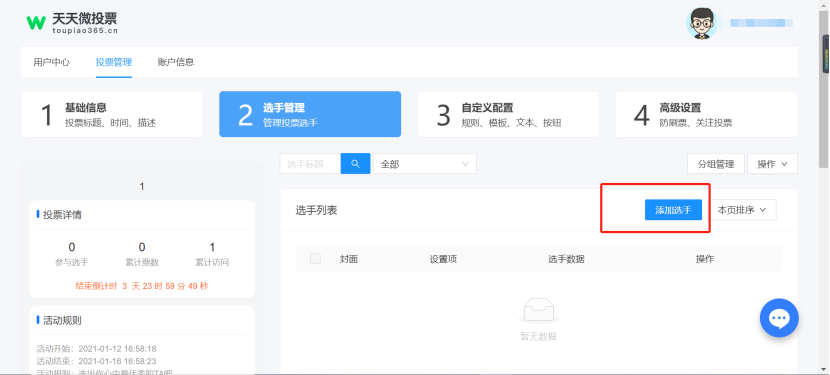
Task: Expand the 操作 dropdown menu
Action: pos(772,164)
